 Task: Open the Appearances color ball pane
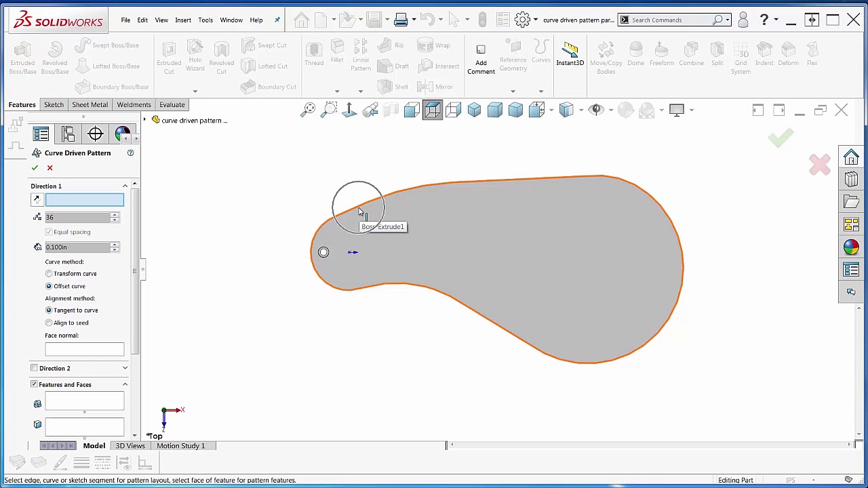tap(851, 247)
